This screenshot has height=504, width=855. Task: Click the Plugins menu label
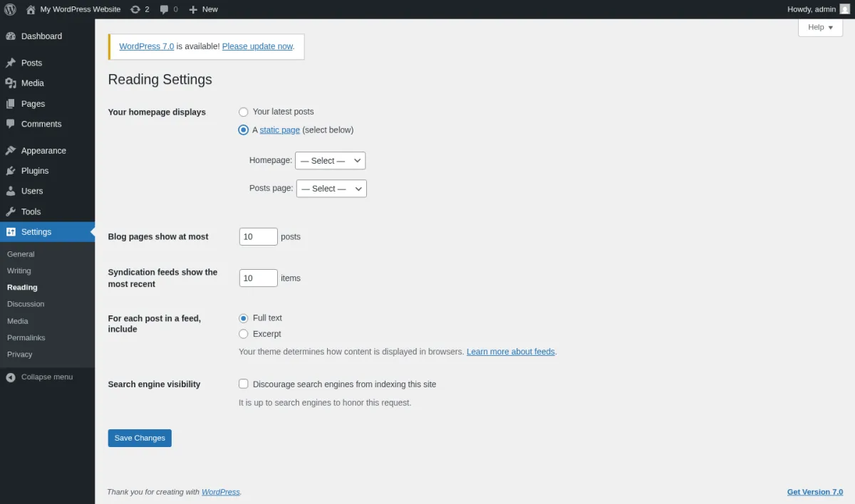coord(35,171)
